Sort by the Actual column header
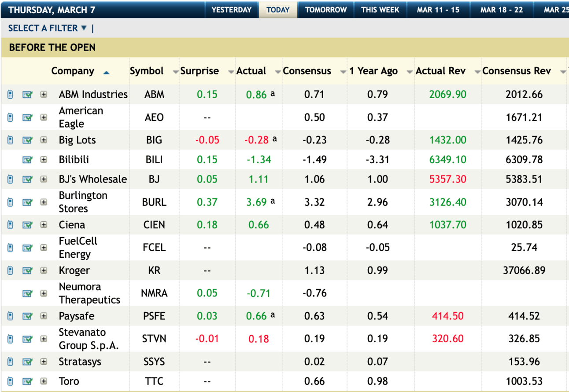 [251, 71]
